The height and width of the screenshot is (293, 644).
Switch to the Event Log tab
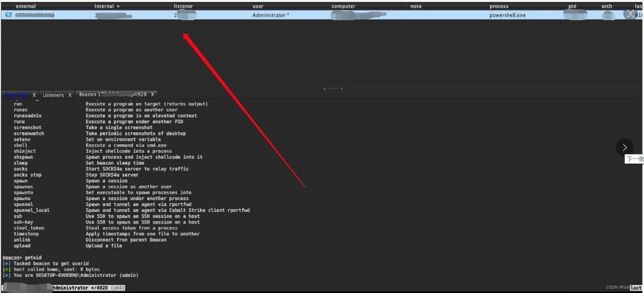tap(17, 95)
